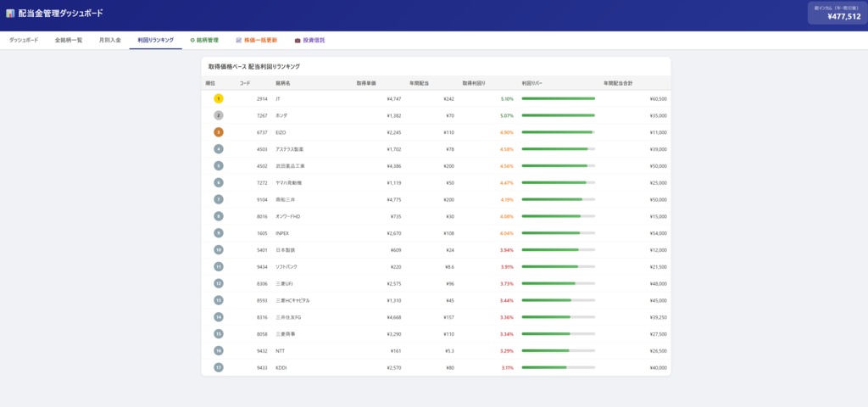This screenshot has width=868, height=407.
Task: Click the 年間配当 column header
Action: tap(419, 83)
